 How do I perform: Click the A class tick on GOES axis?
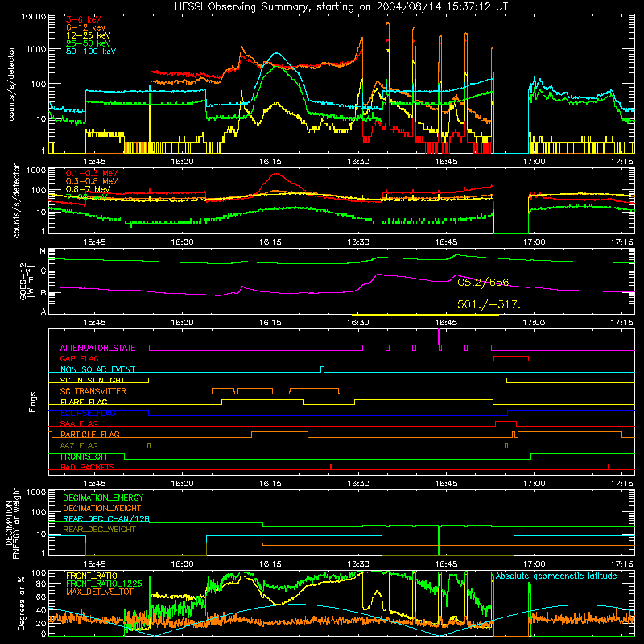tap(43, 312)
